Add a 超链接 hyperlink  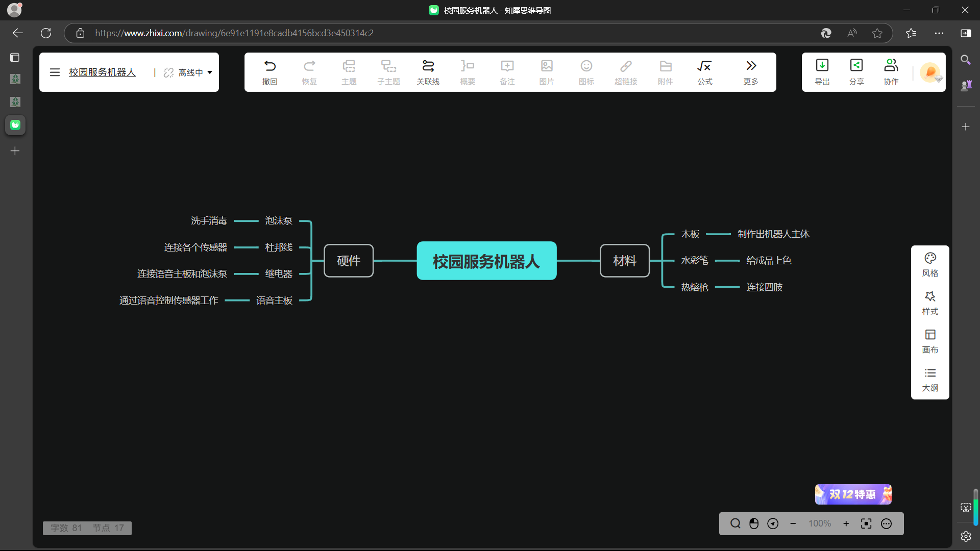pyautogui.click(x=626, y=72)
